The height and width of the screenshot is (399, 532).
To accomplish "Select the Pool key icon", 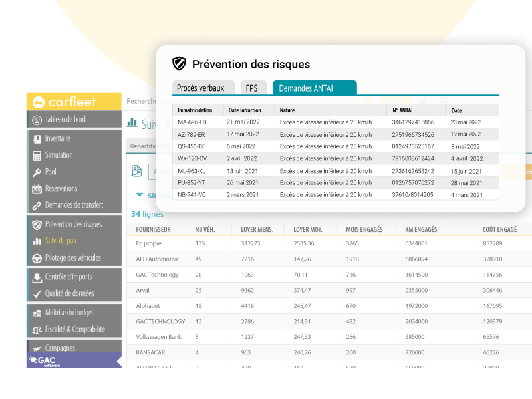I will tap(37, 172).
